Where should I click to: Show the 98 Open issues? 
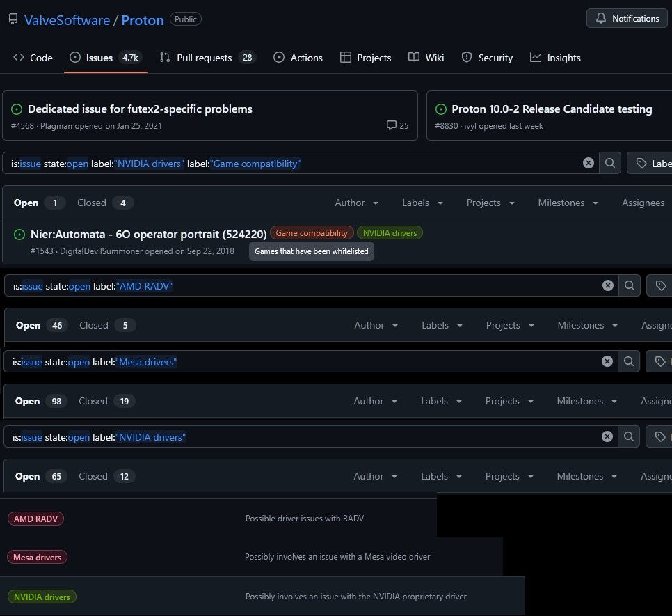tap(41, 401)
